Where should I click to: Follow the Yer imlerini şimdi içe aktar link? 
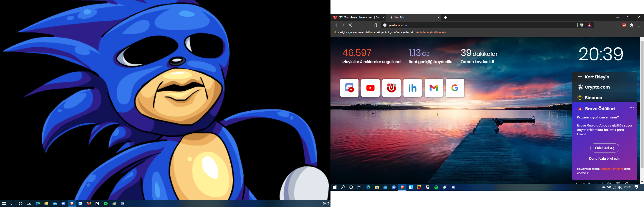(432, 33)
